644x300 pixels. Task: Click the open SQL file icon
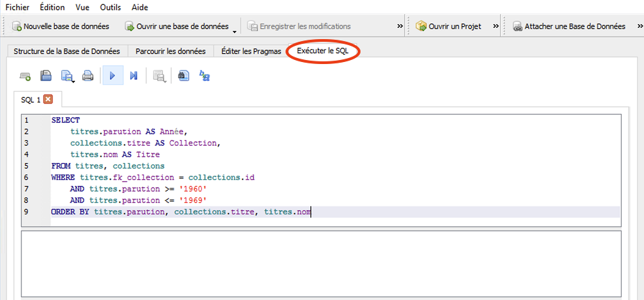46,76
